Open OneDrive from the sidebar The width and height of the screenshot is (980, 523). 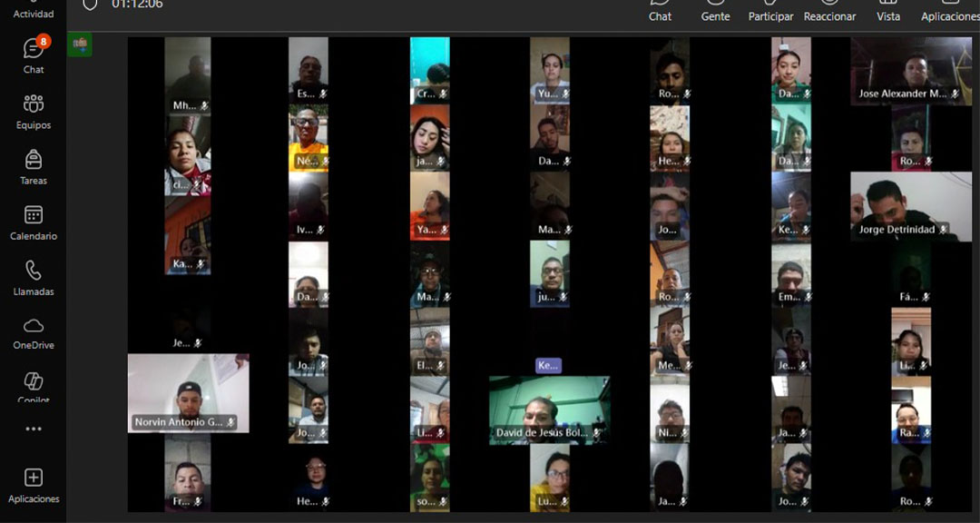[34, 332]
